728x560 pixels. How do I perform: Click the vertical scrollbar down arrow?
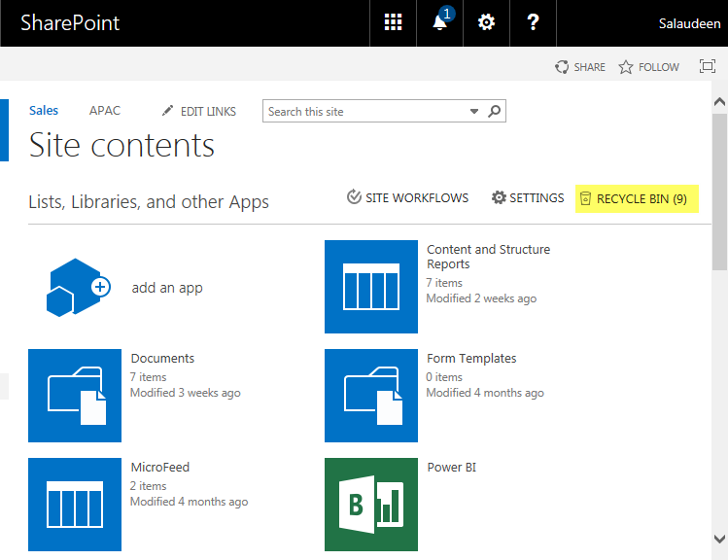tap(719, 538)
